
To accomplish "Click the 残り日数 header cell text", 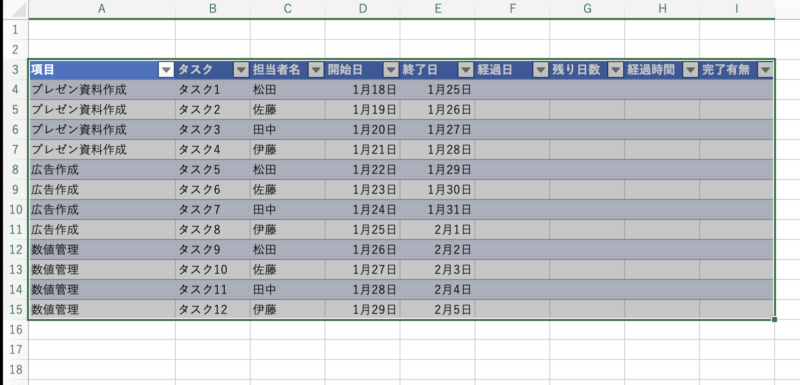I will click(576, 70).
